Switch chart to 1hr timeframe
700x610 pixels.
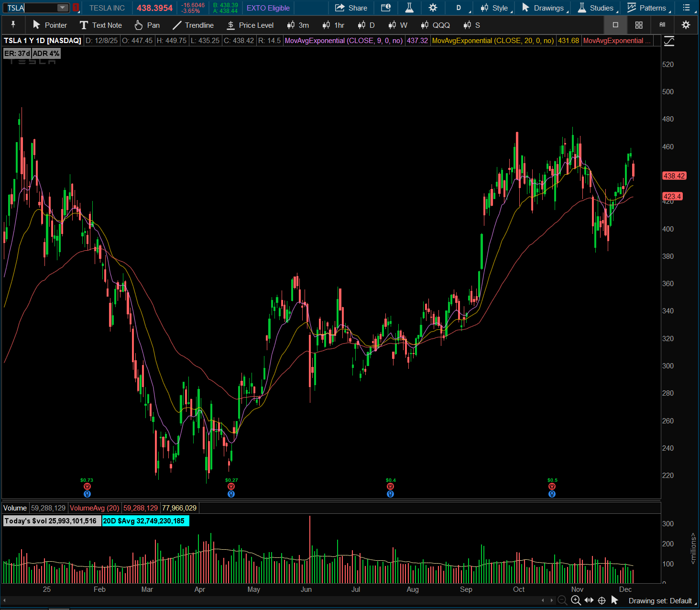(333, 25)
